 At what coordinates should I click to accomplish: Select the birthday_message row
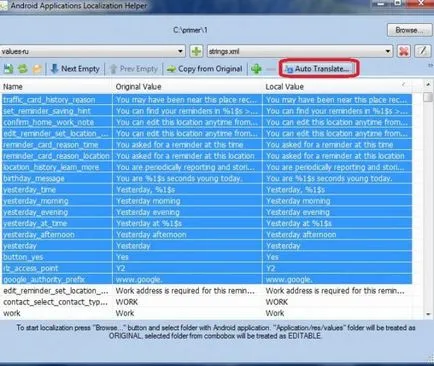tap(207, 178)
